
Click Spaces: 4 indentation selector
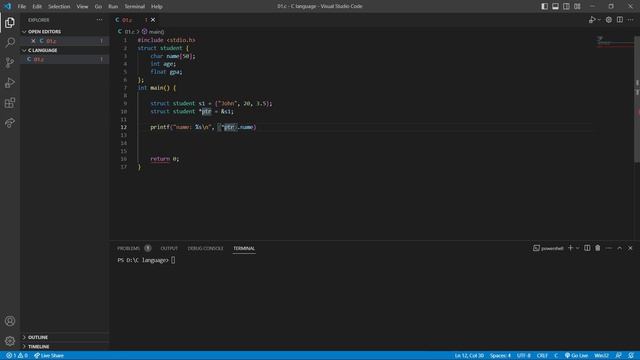500,356
